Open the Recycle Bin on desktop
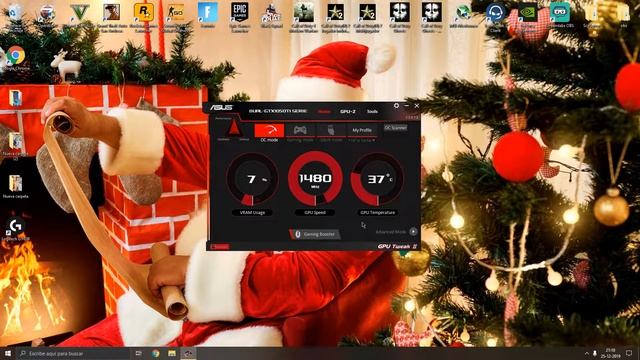The height and width of the screenshot is (360, 640). tap(15, 17)
